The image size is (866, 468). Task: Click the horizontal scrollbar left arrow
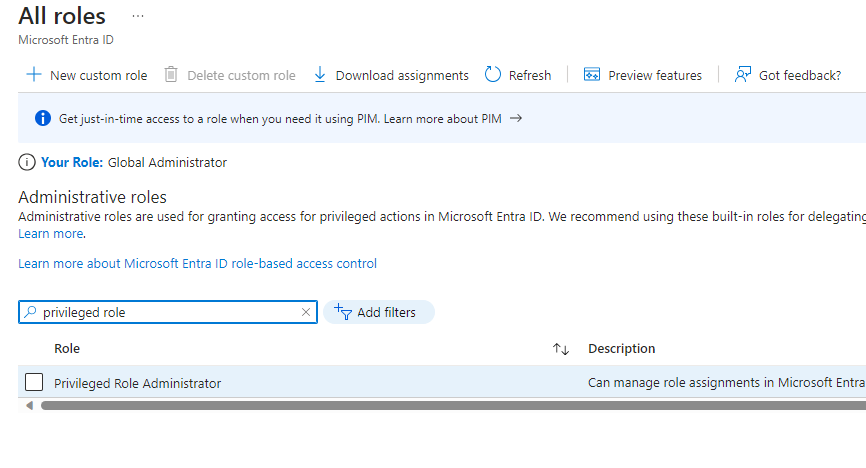[x=29, y=406]
